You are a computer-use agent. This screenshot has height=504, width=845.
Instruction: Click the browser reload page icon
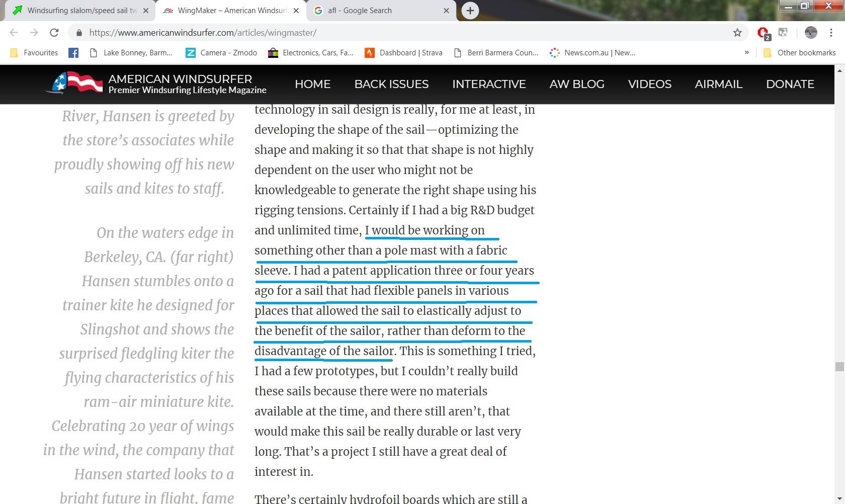pyautogui.click(x=54, y=33)
